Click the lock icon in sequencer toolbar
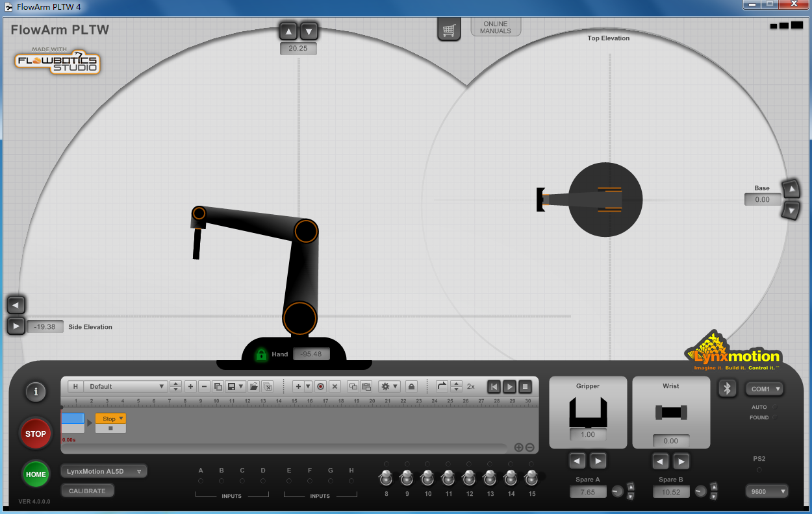The height and width of the screenshot is (514, 812). point(411,386)
